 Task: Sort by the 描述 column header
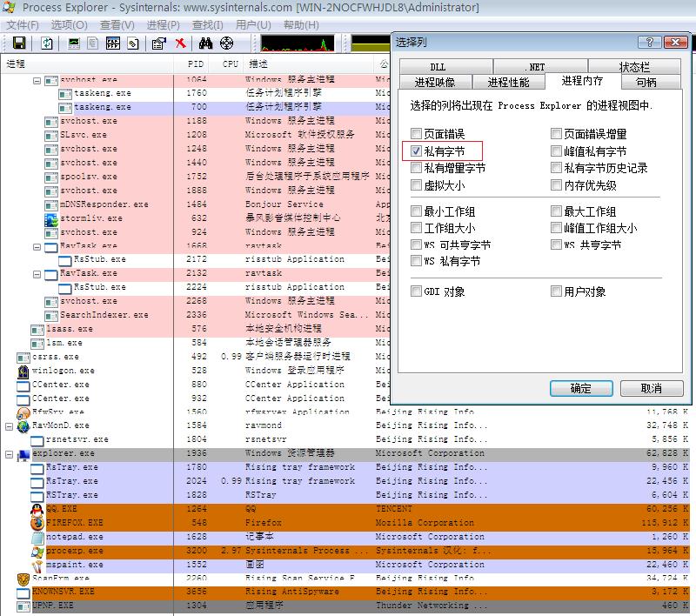pos(309,64)
